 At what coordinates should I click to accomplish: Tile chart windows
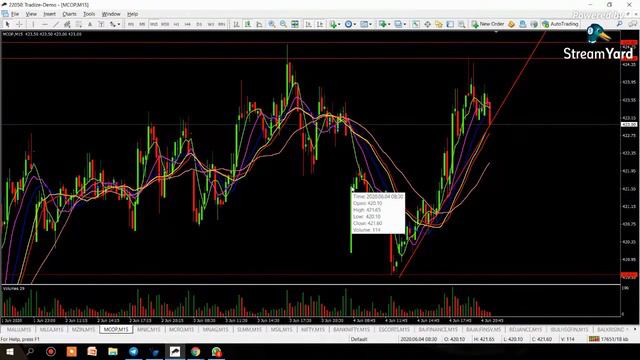295,24
